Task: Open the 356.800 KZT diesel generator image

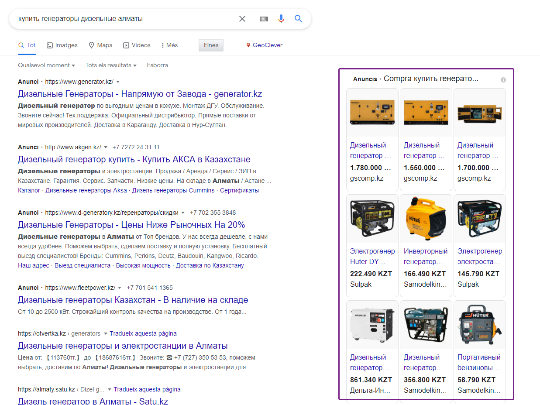Action: [426, 325]
